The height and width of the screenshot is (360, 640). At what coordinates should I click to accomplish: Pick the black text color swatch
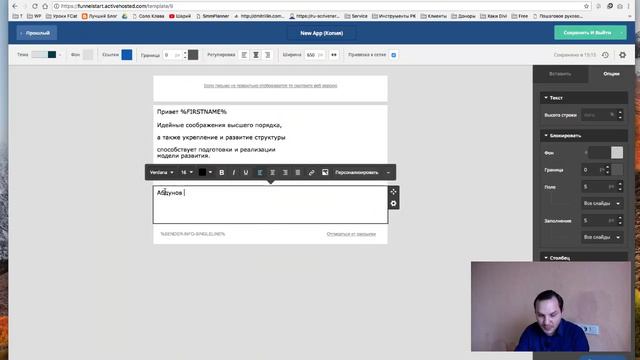pyautogui.click(x=202, y=172)
